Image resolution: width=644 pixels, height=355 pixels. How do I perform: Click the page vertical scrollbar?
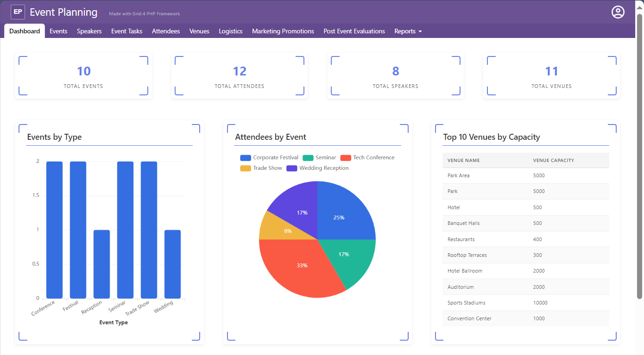point(639,157)
